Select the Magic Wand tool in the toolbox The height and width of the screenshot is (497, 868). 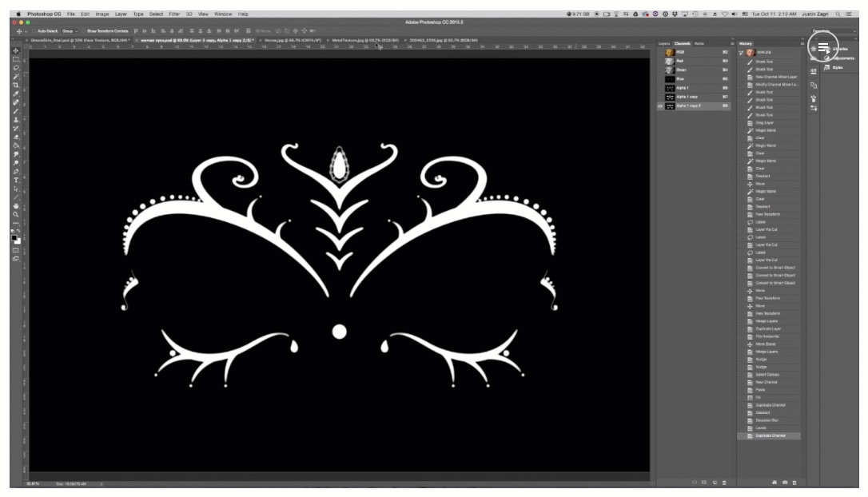pos(16,77)
